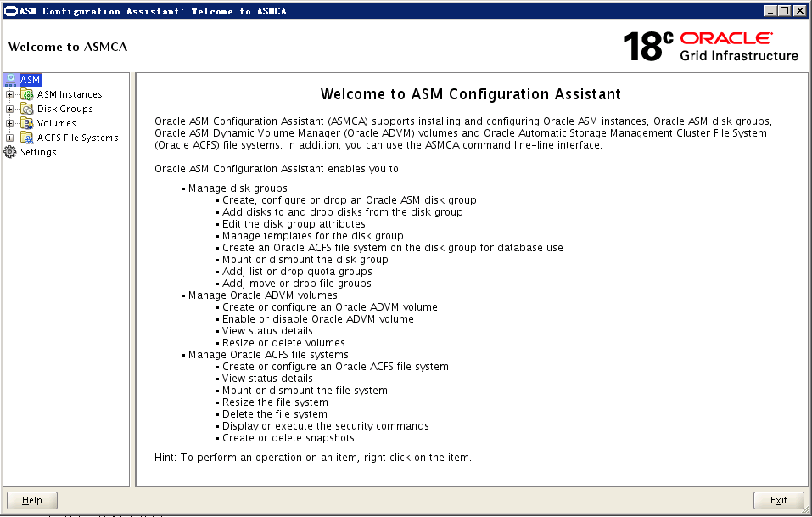
Task: Select Volumes in the navigation tree
Action: coord(57,123)
